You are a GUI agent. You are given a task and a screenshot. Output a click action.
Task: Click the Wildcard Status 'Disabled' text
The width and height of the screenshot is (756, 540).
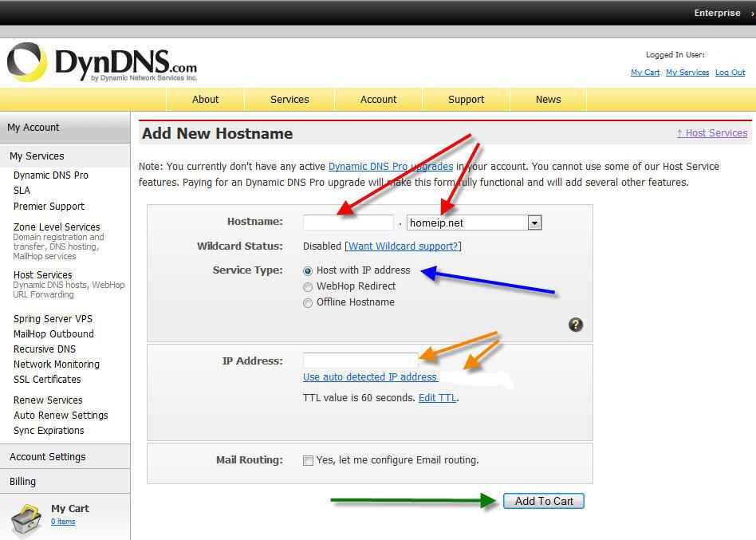[322, 246]
